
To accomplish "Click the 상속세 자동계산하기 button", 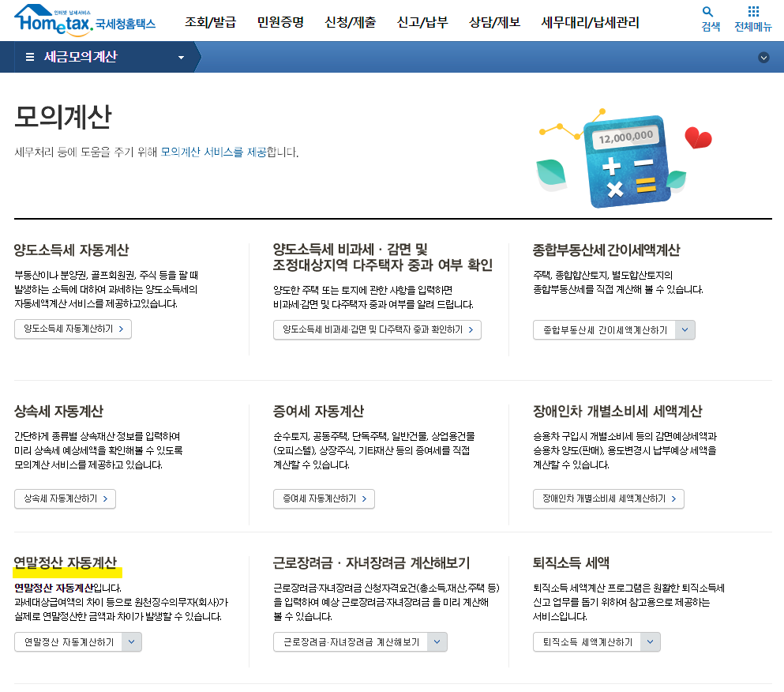I will click(x=65, y=498).
